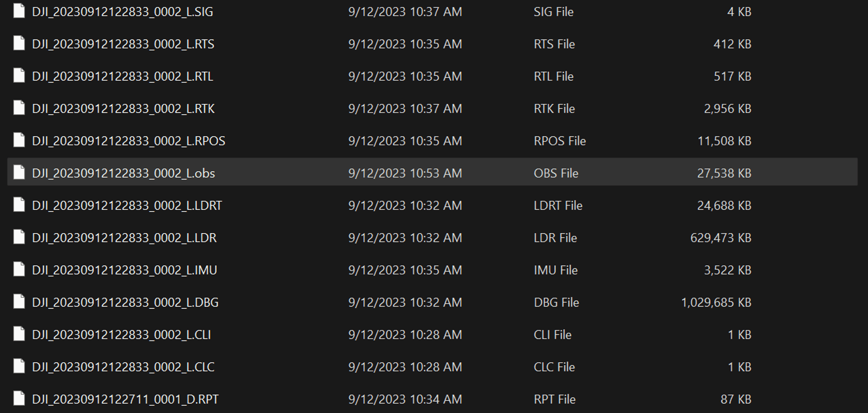This screenshot has width=868, height=413.
Task: Select the file DJI_20230912122833_0002_L.IMU
Action: (125, 270)
